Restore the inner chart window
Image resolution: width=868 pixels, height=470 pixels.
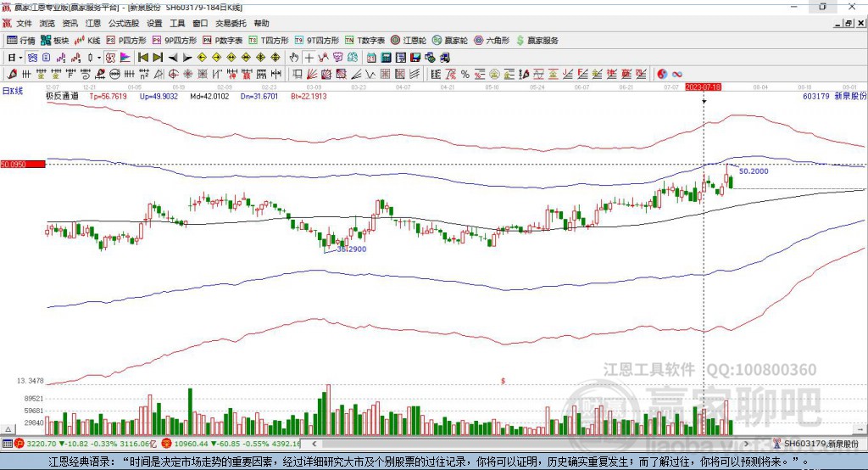point(849,23)
